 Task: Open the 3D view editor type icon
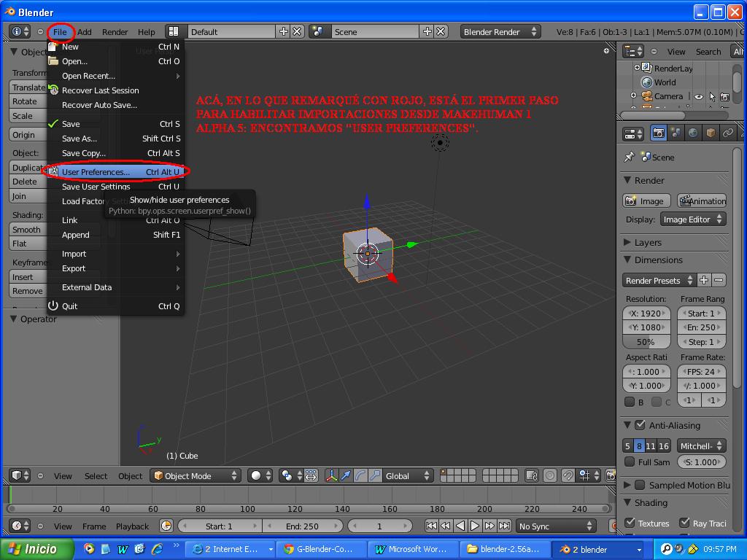(x=20, y=475)
